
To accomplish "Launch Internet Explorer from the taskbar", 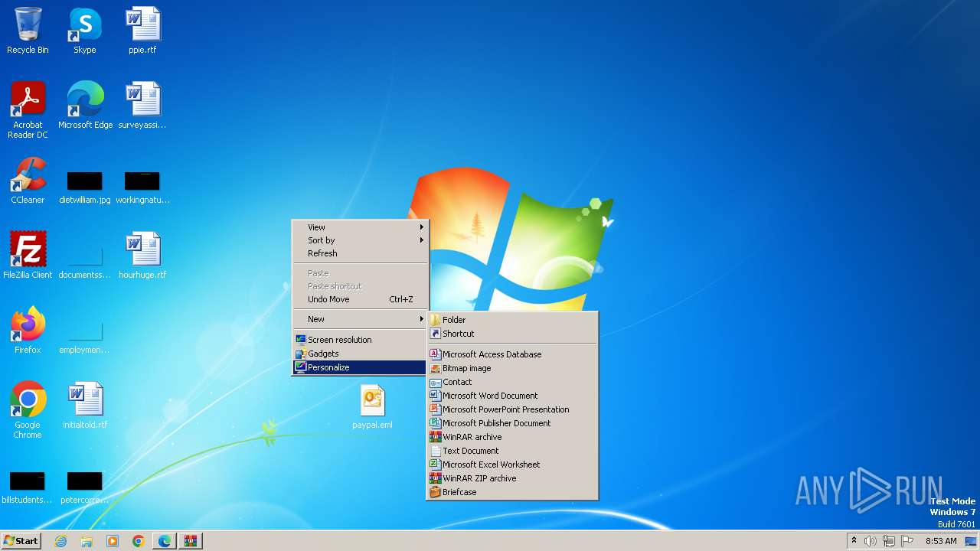I will tap(60, 541).
